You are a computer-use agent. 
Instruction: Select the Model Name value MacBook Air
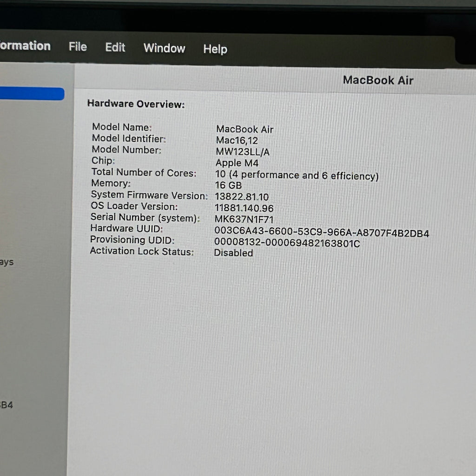(245, 129)
